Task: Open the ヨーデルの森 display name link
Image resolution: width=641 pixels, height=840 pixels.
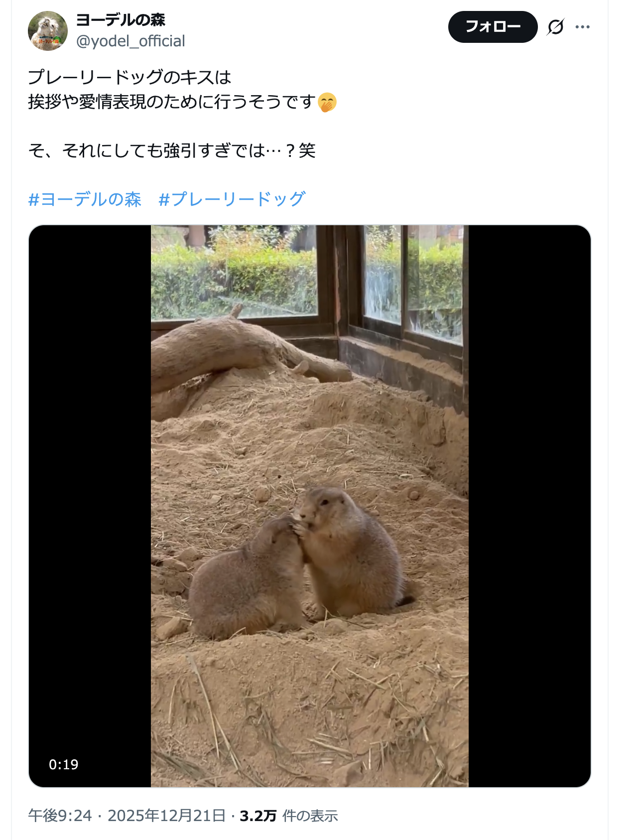Action: pos(121,20)
